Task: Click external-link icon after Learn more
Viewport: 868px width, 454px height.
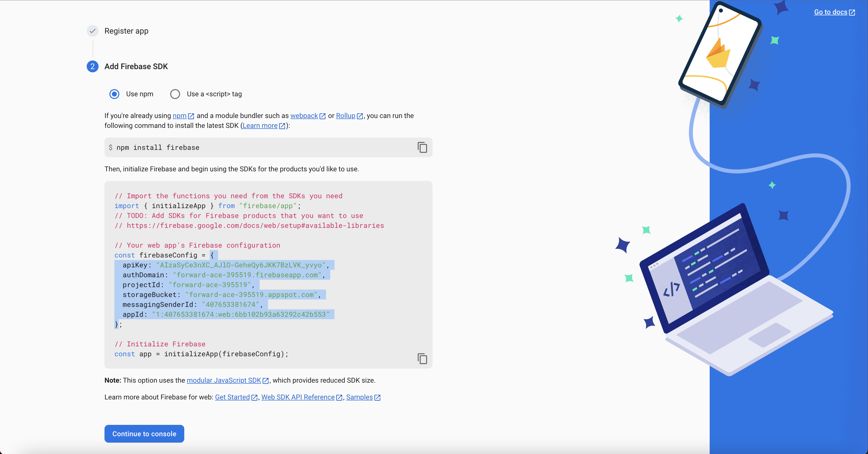Action: point(282,126)
